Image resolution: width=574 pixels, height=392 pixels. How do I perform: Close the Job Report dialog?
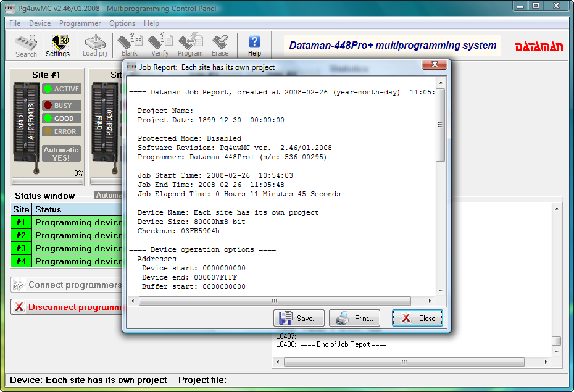click(417, 319)
